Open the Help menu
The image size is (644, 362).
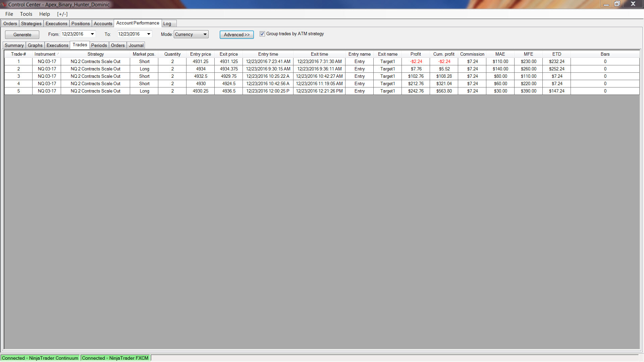(45, 14)
